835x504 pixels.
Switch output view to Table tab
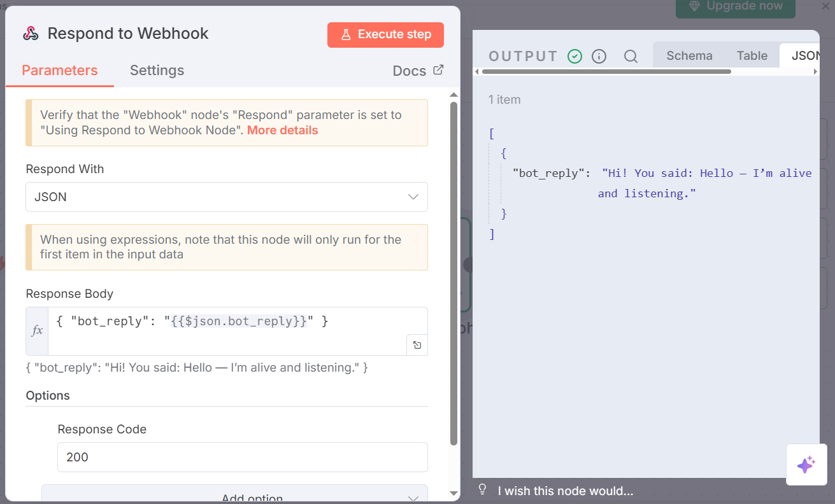coord(752,55)
